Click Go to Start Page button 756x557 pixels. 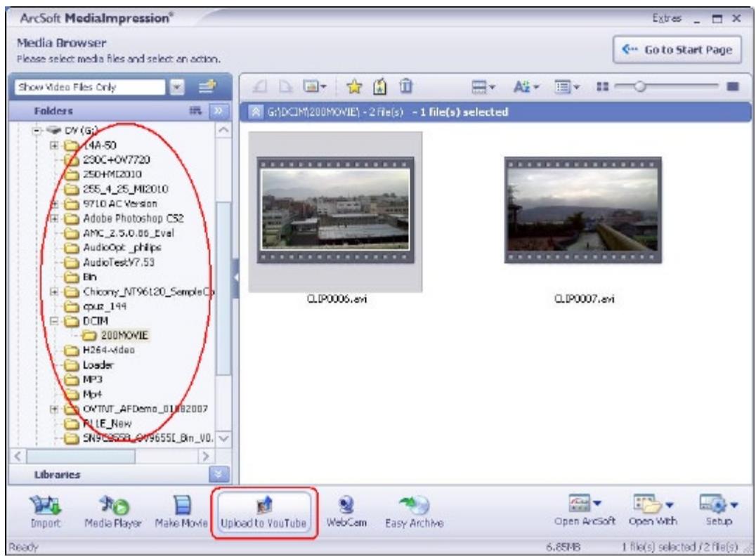click(x=677, y=50)
